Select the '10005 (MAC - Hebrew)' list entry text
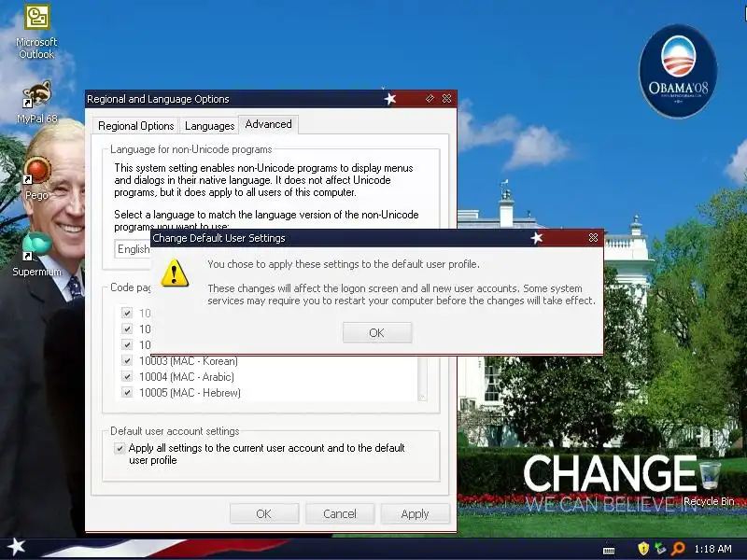 point(190,392)
